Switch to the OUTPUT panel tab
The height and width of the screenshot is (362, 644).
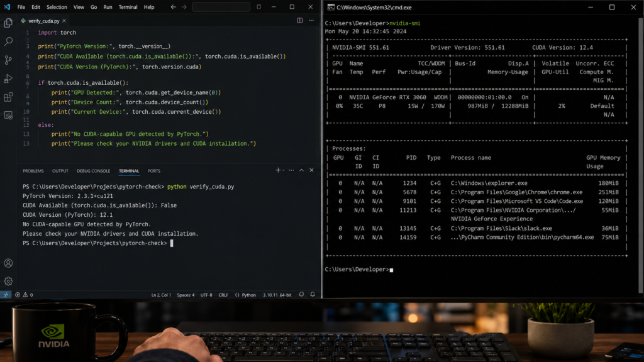coord(60,171)
